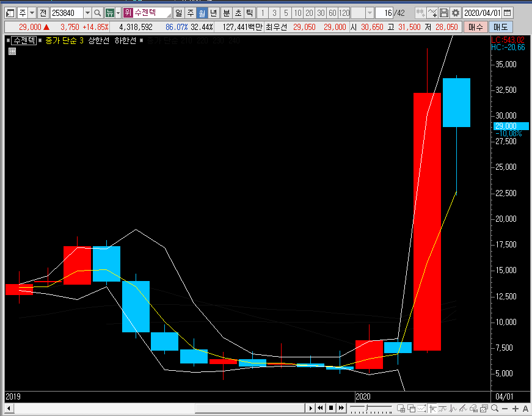The image size is (532, 416).
Task: Click the candle compare icon in top toolbar
Action: 421,13
